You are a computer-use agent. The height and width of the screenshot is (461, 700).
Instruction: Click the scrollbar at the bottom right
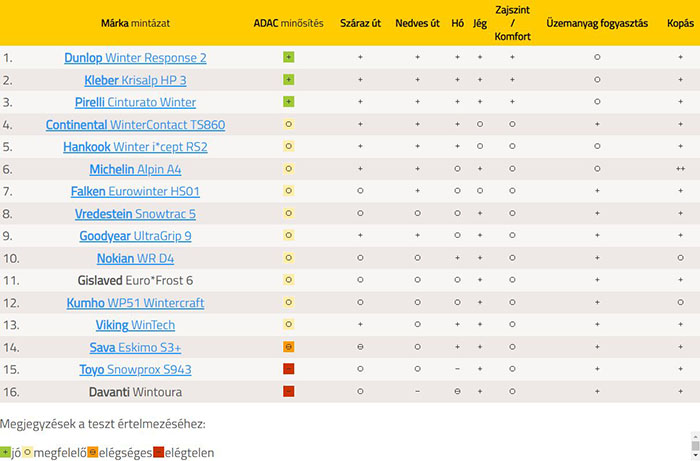(695, 446)
